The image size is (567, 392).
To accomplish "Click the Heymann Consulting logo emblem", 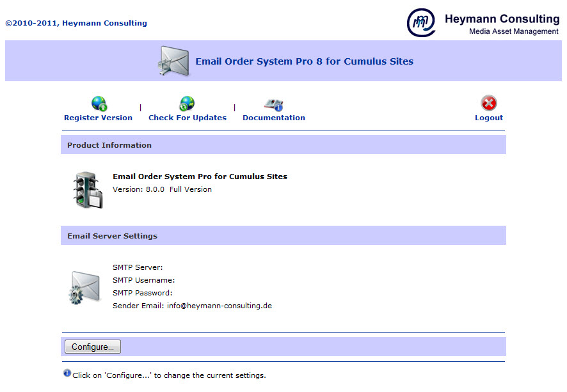I will [421, 23].
